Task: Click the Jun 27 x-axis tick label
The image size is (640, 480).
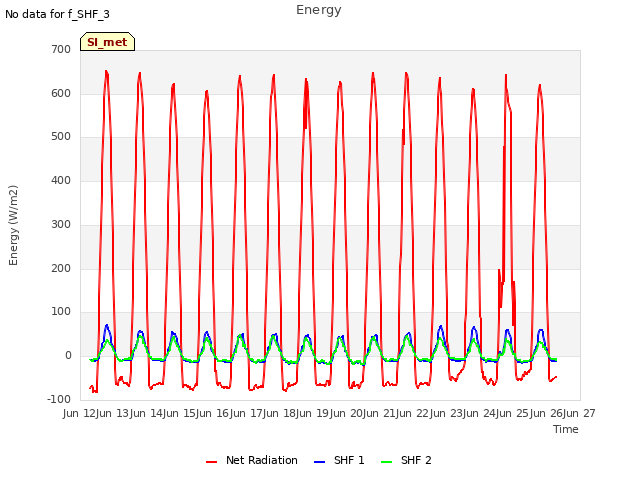Action: pyautogui.click(x=580, y=413)
